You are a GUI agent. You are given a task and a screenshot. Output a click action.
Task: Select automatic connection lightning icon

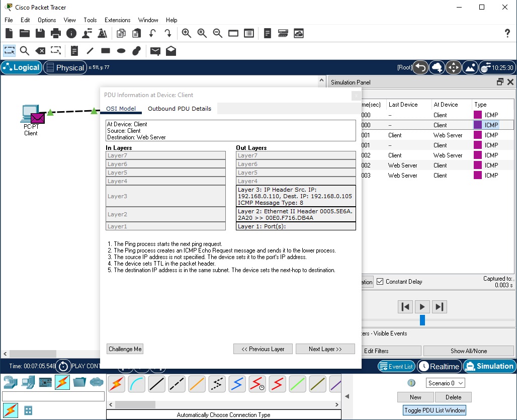(116, 384)
